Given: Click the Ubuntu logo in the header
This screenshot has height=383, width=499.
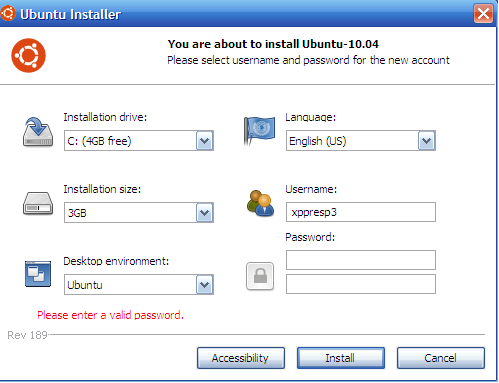Looking at the screenshot, I should (x=28, y=55).
